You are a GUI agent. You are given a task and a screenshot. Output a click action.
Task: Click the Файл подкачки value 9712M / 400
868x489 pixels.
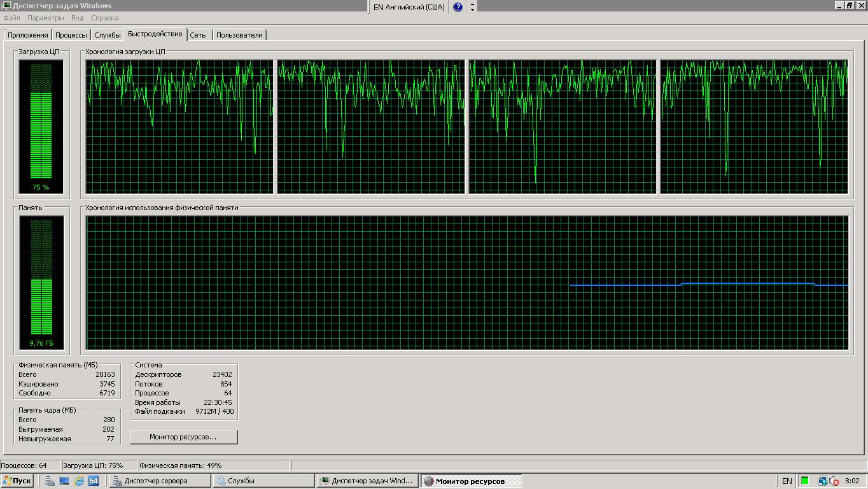[214, 411]
